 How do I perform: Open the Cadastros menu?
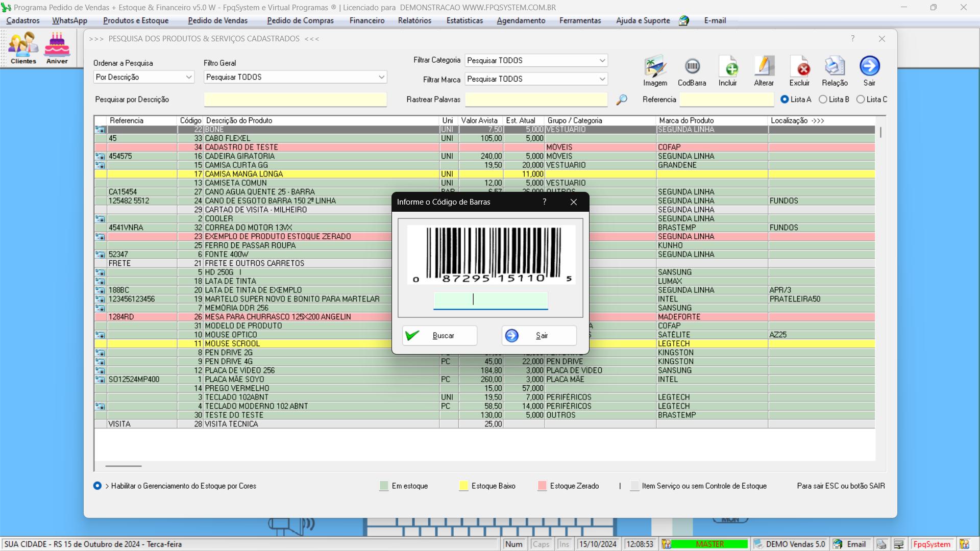point(23,20)
